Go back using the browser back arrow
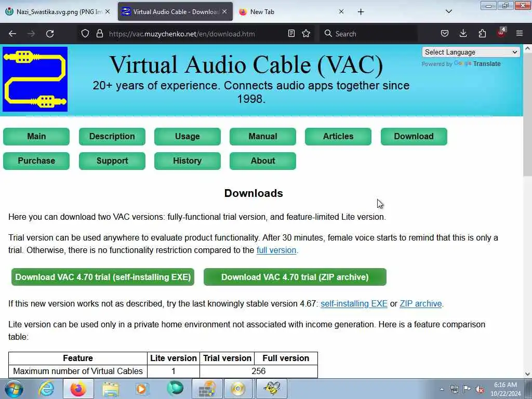 coord(12,34)
